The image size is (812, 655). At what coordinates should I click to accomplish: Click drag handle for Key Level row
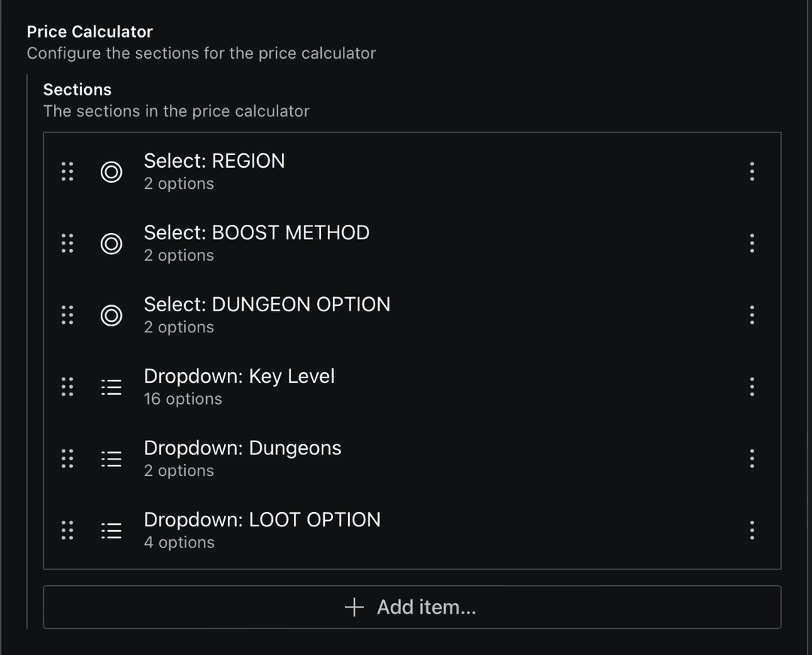click(67, 387)
